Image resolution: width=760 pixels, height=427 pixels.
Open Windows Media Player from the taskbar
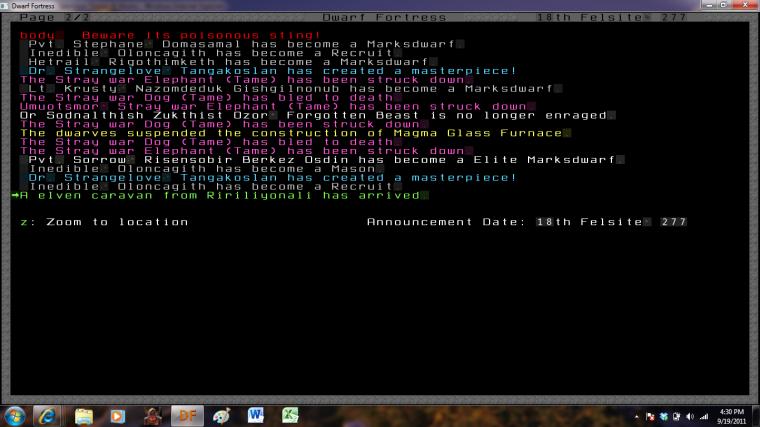pos(117,416)
